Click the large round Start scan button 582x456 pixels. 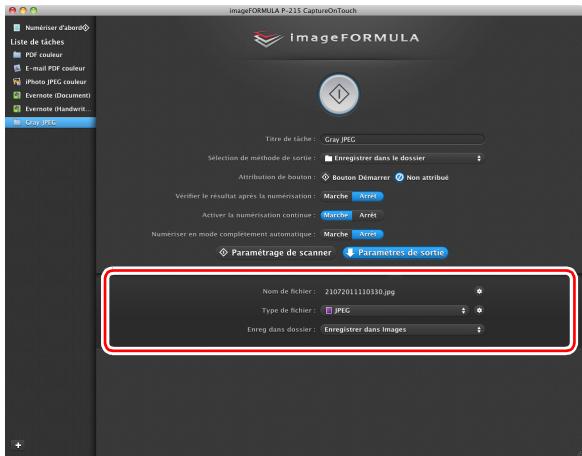(x=339, y=94)
